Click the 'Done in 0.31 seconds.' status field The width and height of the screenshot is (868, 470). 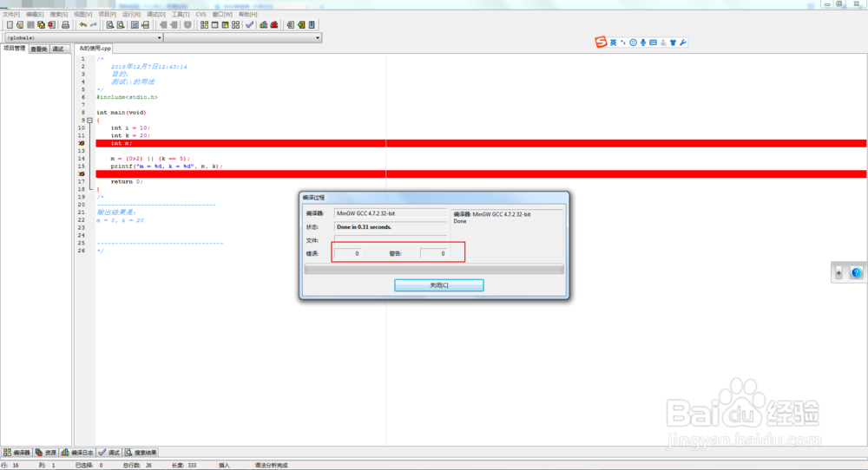[391, 226]
